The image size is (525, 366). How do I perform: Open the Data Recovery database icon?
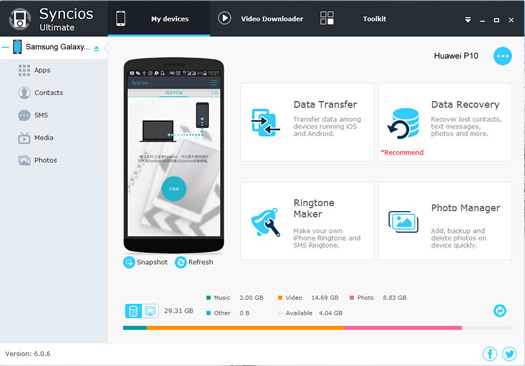tap(403, 123)
